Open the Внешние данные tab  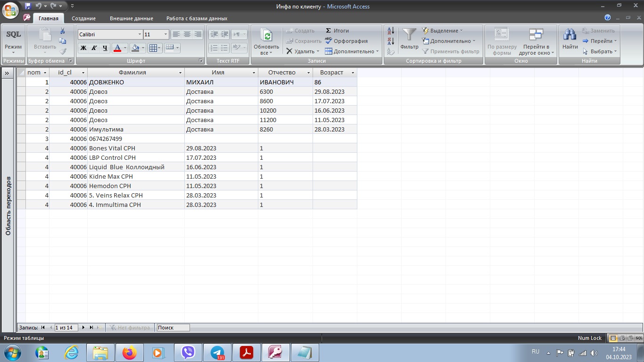[131, 18]
